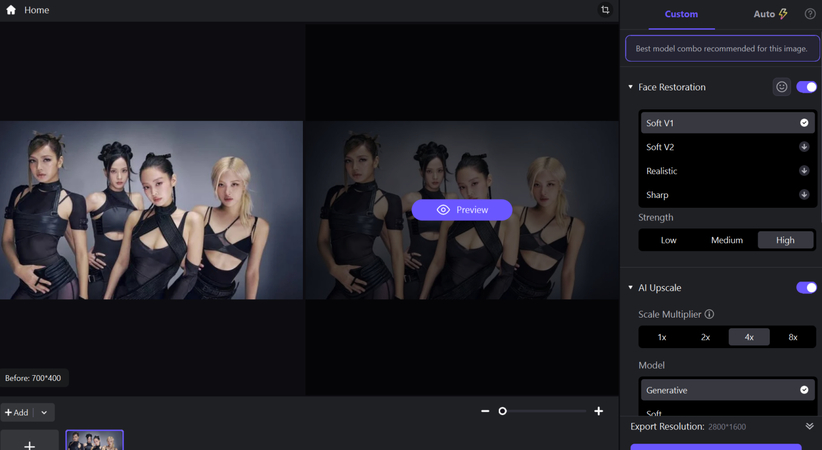The width and height of the screenshot is (822, 450).
Task: Select Soft V1 face model
Action: click(727, 123)
